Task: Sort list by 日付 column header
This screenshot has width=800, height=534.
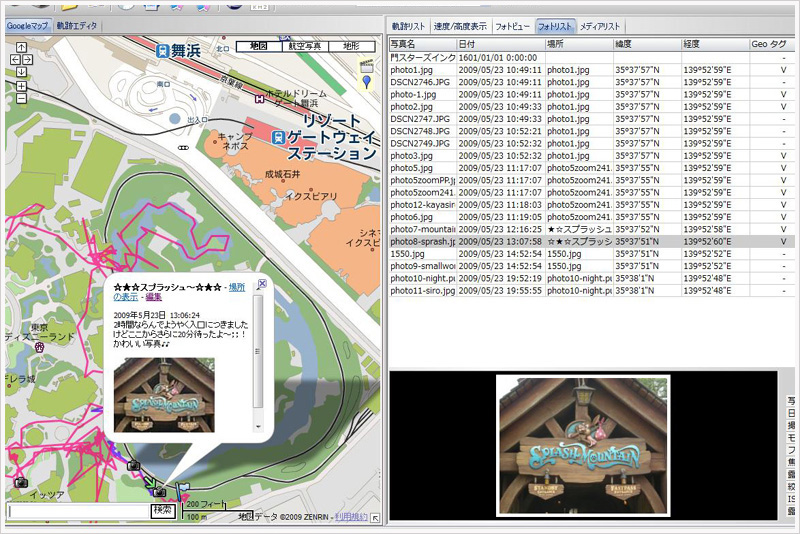Action: pos(501,44)
